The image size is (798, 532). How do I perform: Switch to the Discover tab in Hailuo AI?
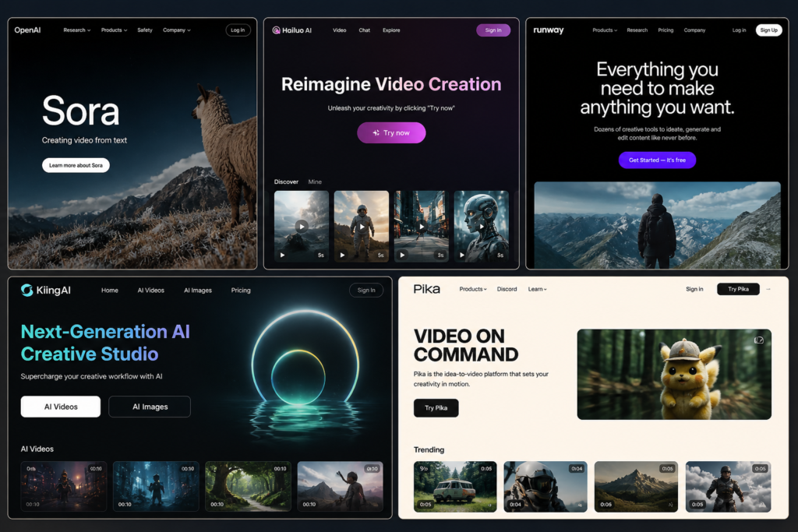[x=286, y=181]
